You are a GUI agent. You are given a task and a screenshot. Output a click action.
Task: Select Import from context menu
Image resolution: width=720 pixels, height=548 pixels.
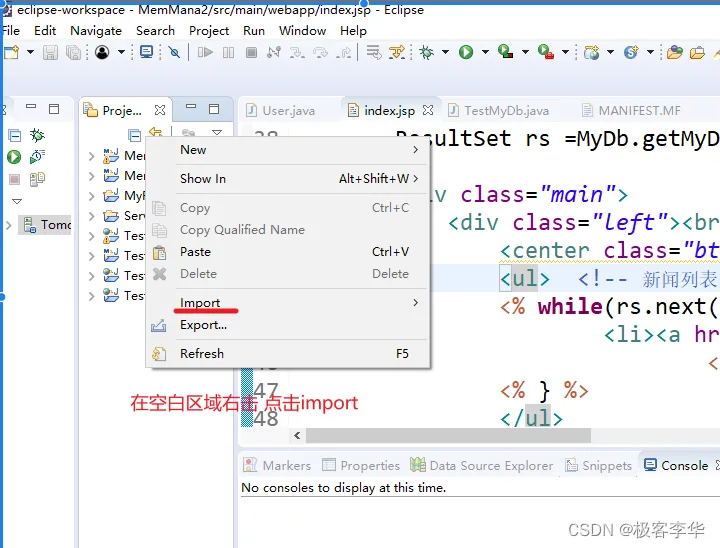[x=288, y=303]
